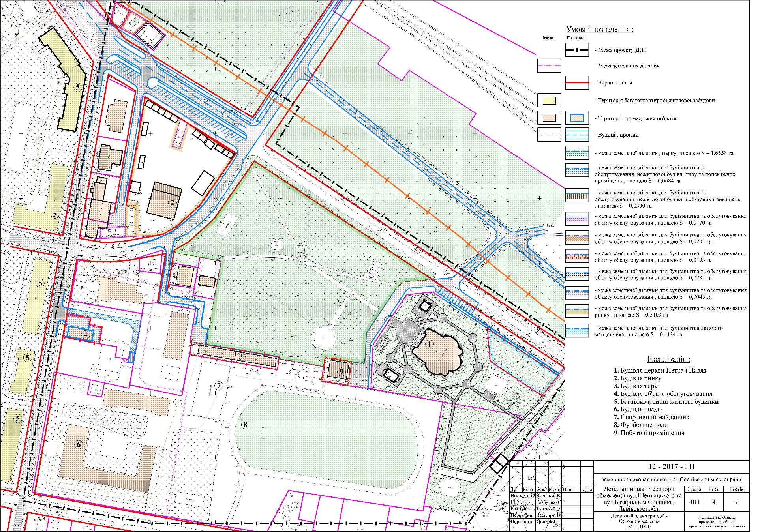Click circled marker 7 on sports ground
The height and width of the screenshot is (532, 758).
click(220, 386)
